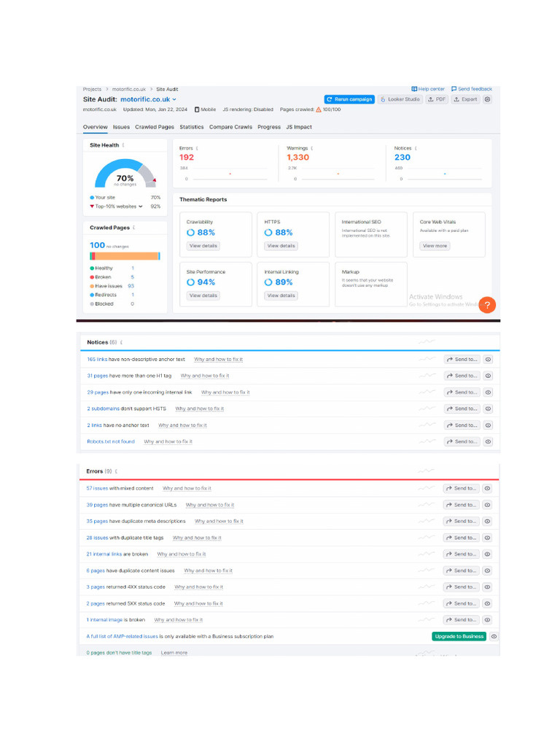Click Projects breadcrumb
560x747 pixels.
pyautogui.click(x=92, y=90)
